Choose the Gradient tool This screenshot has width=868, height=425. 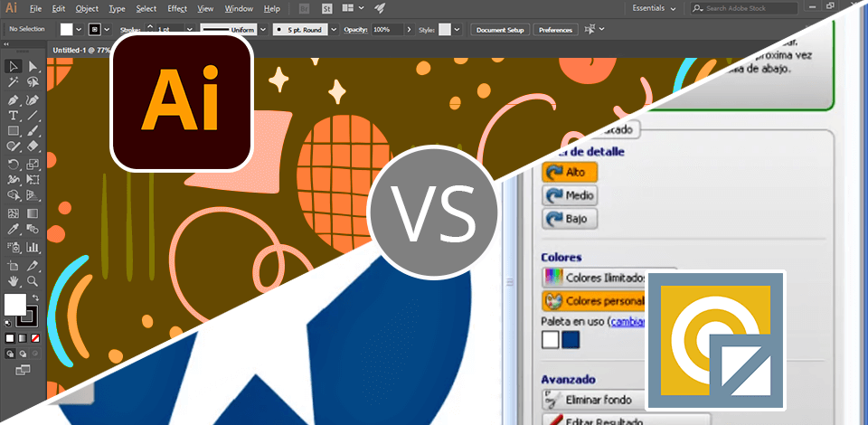click(33, 213)
